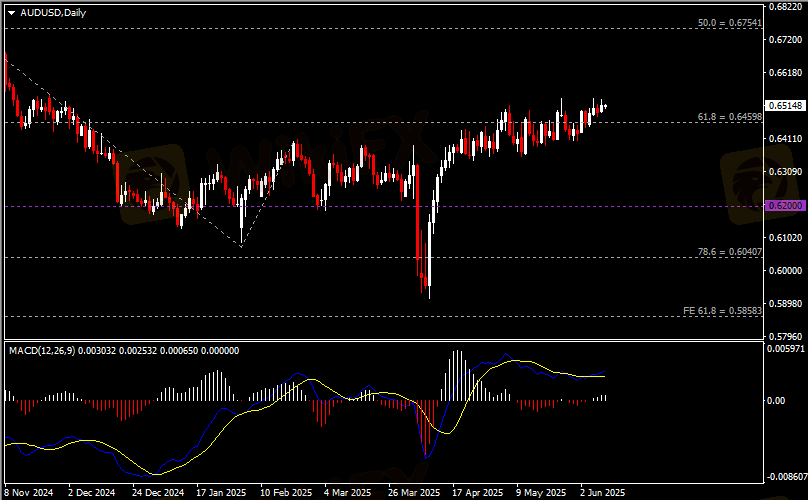Image resolution: width=808 pixels, height=500 pixels.
Task: Click the MACD scale value 0.005971
Action: (785, 349)
